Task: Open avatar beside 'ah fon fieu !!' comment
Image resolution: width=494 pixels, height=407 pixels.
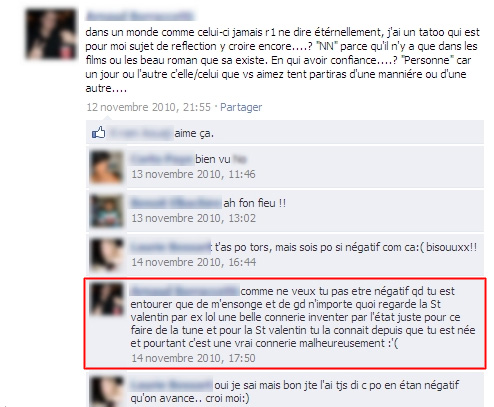Action: tap(107, 211)
